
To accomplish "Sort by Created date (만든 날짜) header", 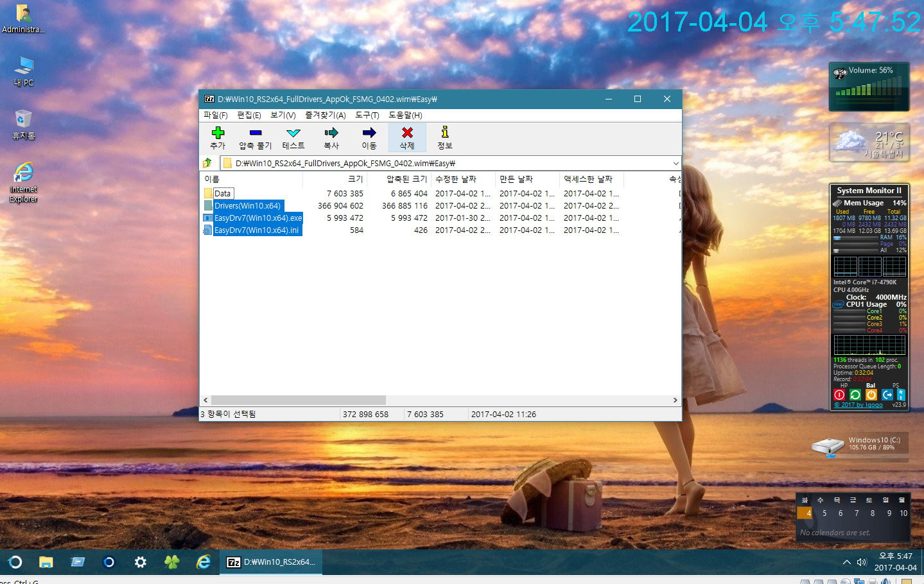I will coord(527,179).
